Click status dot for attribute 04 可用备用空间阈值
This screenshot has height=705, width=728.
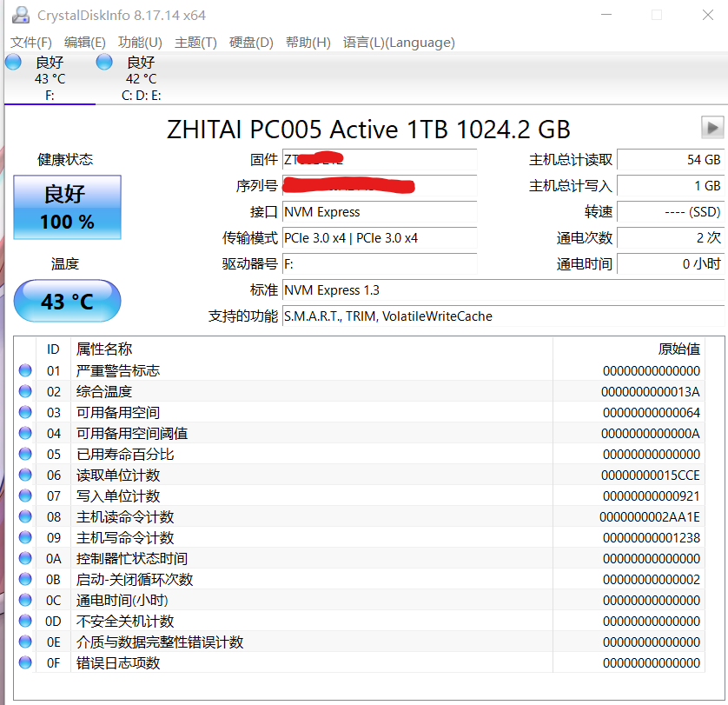click(25, 433)
